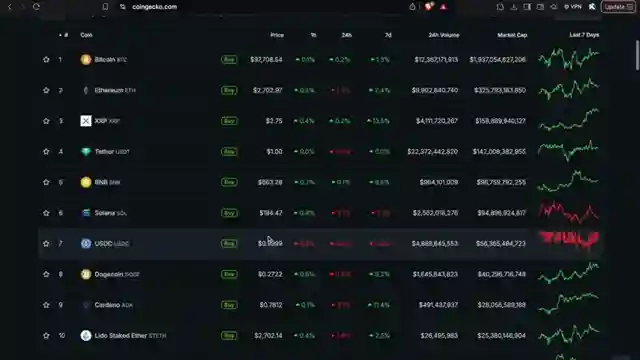Click Buy button for Ethereum
Viewport: 640px width, 360px height.
[229, 90]
